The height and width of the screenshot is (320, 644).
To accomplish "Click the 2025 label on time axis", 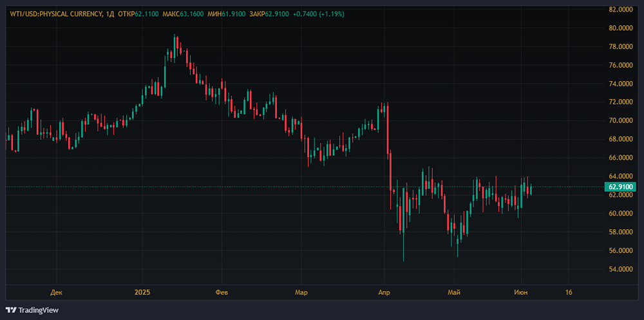I will point(142,292).
